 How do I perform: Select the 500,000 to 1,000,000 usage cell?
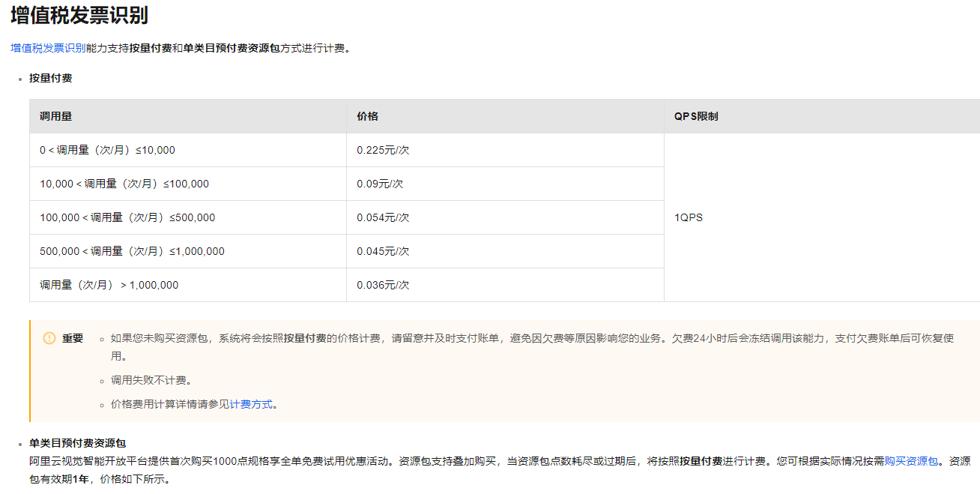pos(132,251)
